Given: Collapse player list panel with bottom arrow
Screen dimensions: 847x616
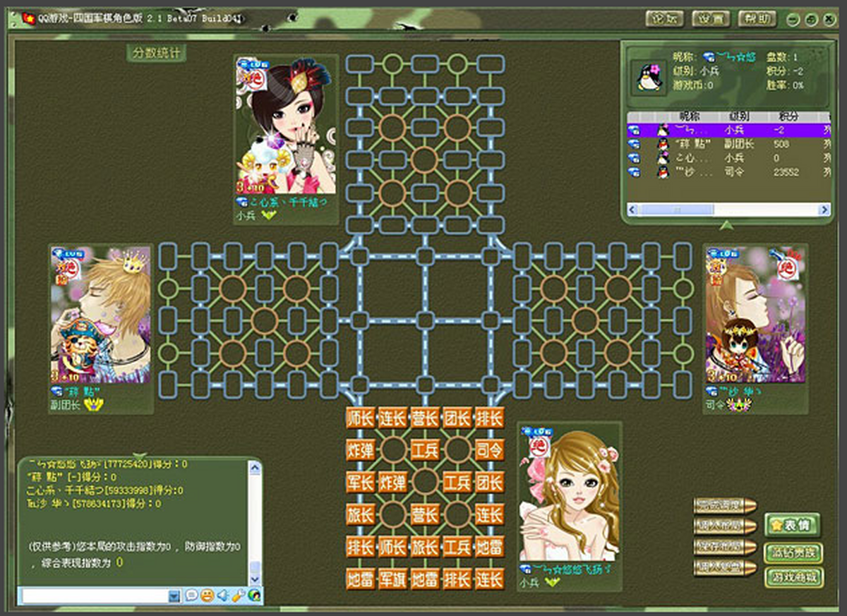Looking at the screenshot, I should pyautogui.click(x=725, y=226).
